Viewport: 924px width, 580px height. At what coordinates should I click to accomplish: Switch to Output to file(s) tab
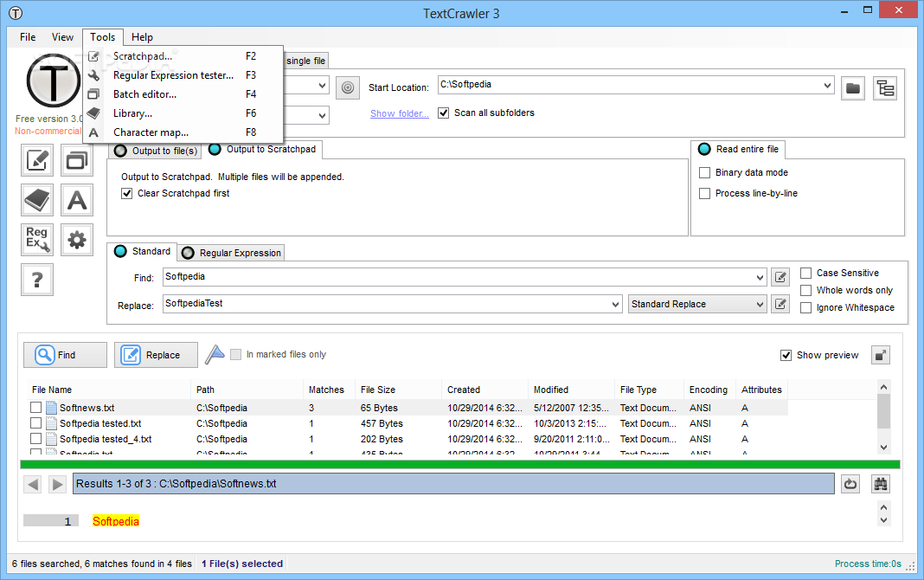point(157,151)
